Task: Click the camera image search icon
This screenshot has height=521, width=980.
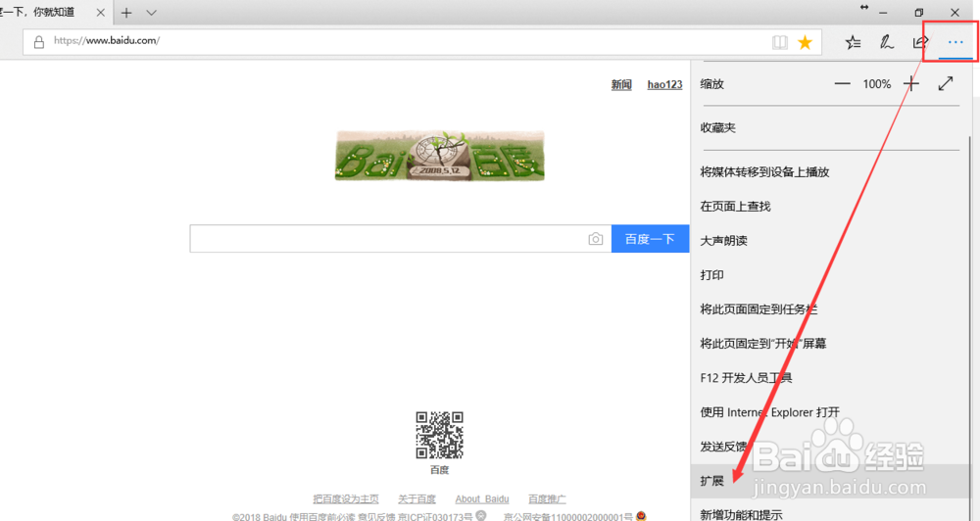Action: (595, 239)
